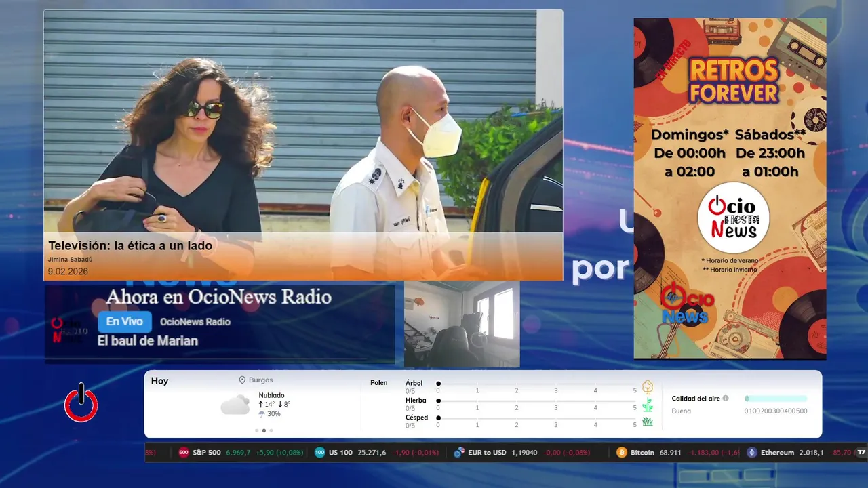Screen dimensions: 868x488
Task: Click the Horario de verano footnote
Action: pos(730,260)
